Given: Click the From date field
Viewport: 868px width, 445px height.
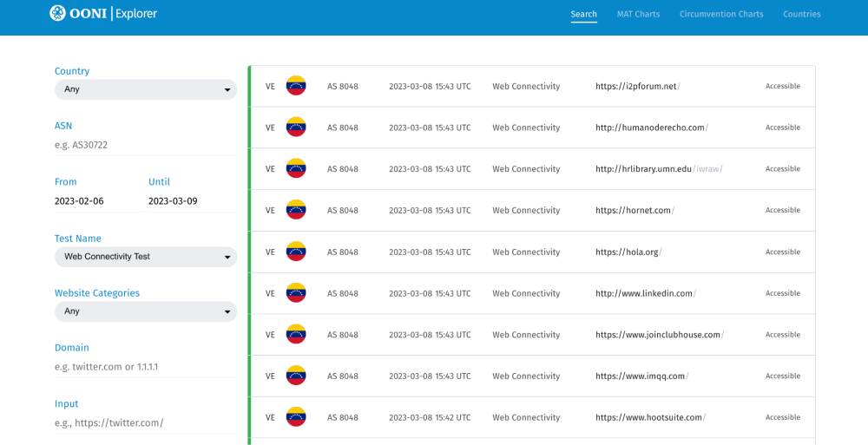Looking at the screenshot, I should pos(97,201).
